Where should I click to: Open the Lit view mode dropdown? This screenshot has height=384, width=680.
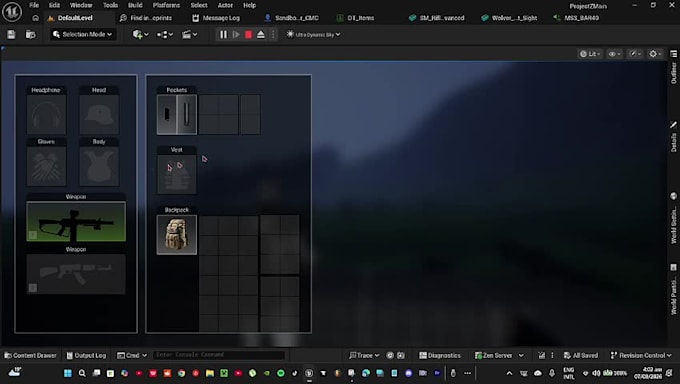590,54
